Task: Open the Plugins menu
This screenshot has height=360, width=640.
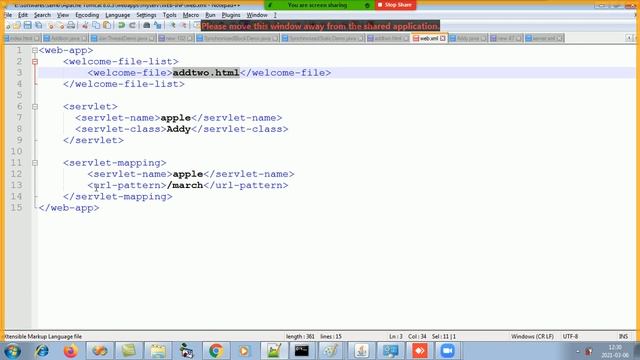Action: pos(231,15)
